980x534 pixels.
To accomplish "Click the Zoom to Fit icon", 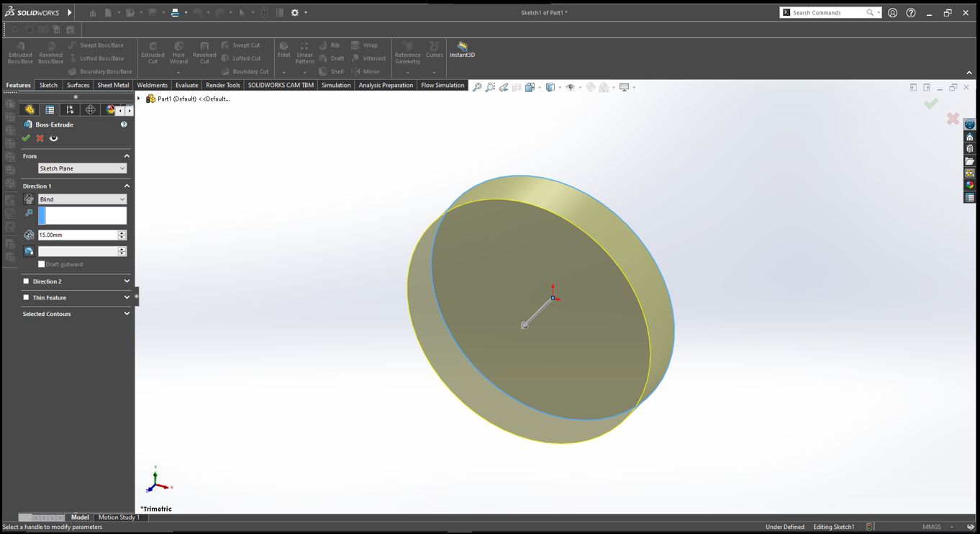I will (476, 87).
